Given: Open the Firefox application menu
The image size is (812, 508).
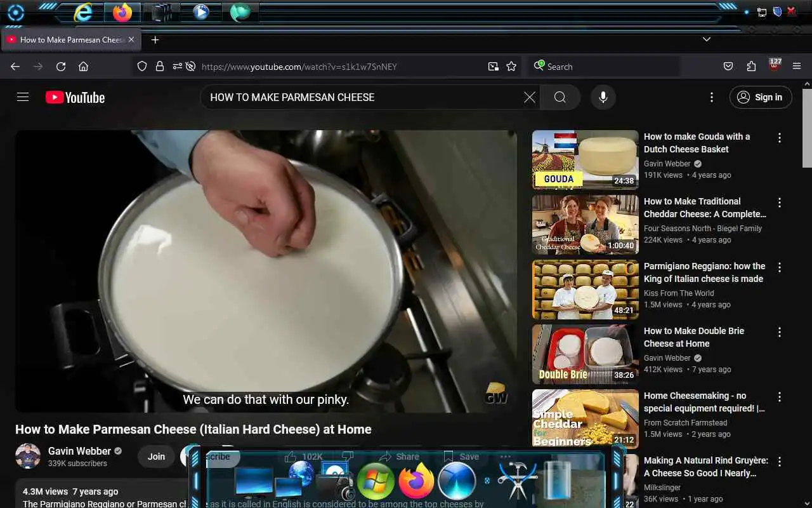Looking at the screenshot, I should pos(797,67).
